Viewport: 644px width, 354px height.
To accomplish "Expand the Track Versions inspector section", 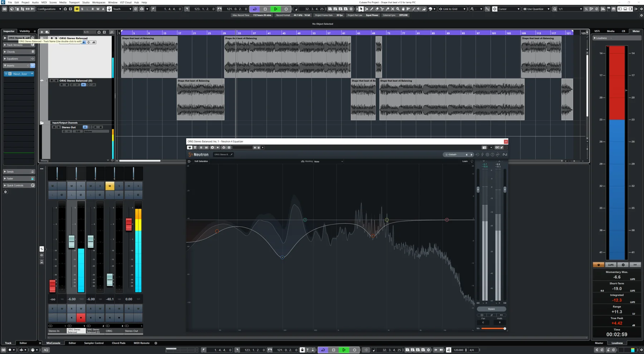I will [19, 45].
